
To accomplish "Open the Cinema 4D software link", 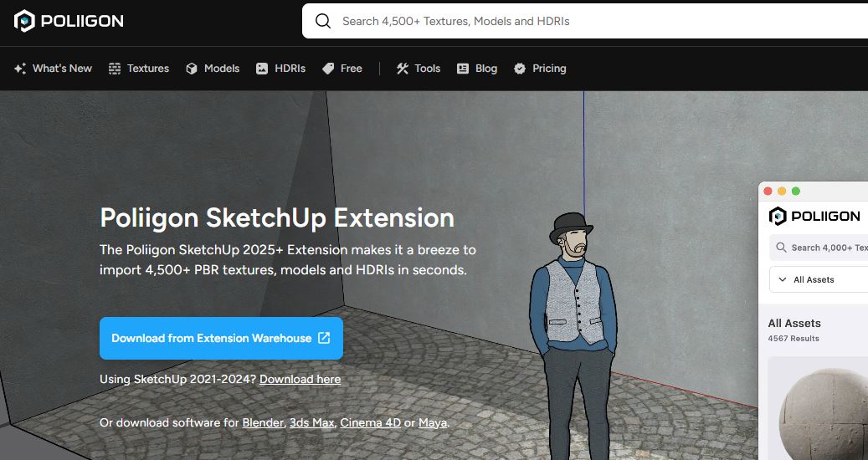I will pyautogui.click(x=370, y=423).
